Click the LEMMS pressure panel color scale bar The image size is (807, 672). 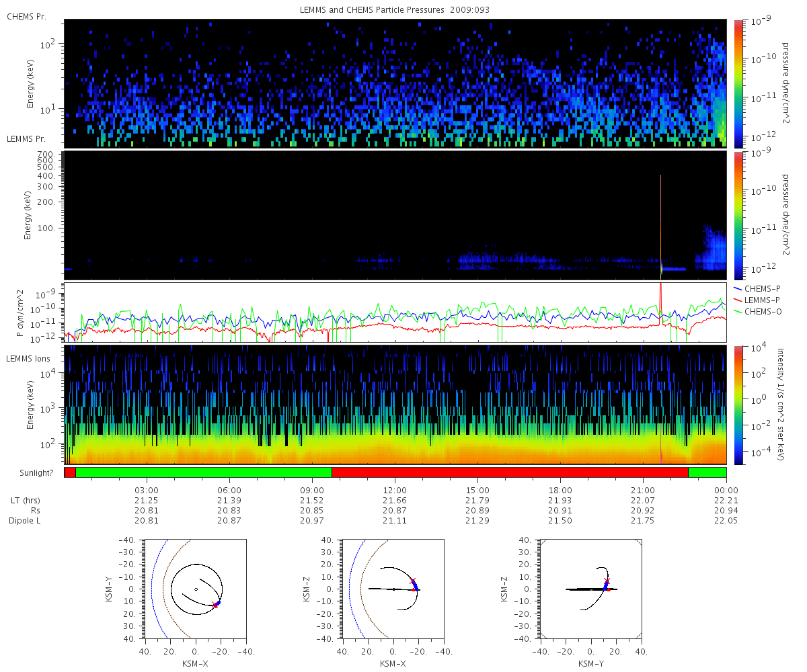738,215
